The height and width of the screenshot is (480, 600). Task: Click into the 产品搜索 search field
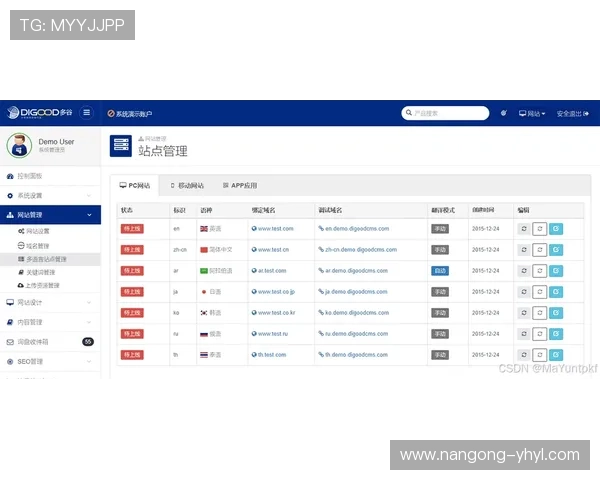pos(447,113)
